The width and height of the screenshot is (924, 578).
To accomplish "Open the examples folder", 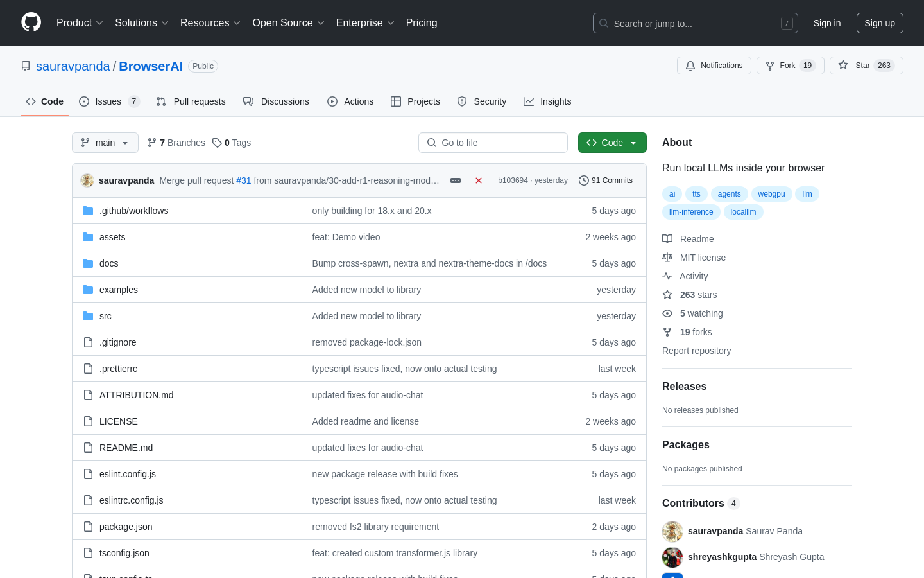I will (x=119, y=290).
